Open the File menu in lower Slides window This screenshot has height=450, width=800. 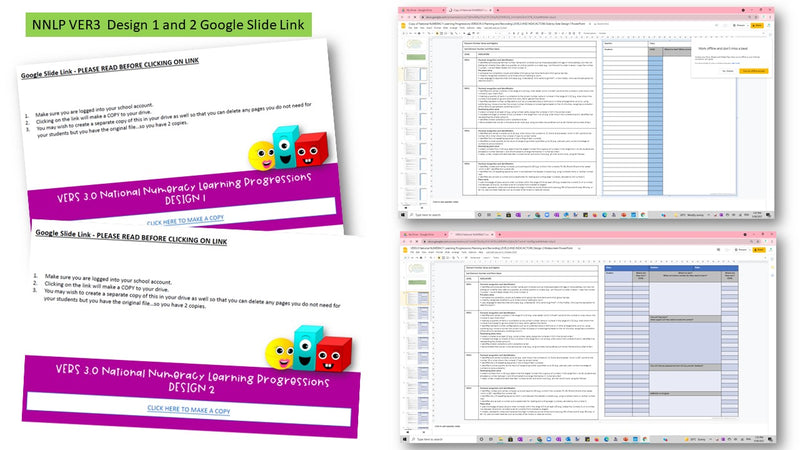(412, 252)
